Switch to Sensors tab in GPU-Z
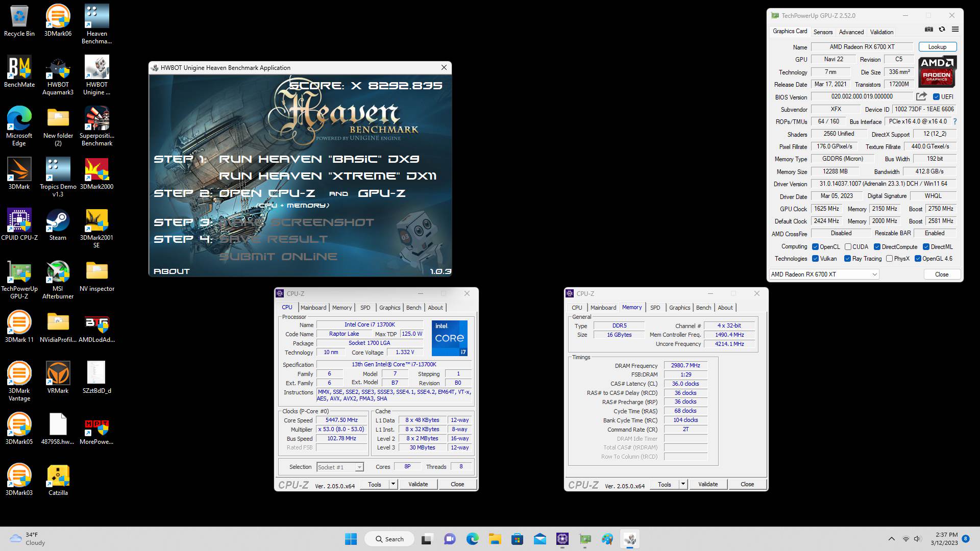The width and height of the screenshot is (980, 551). click(x=823, y=32)
